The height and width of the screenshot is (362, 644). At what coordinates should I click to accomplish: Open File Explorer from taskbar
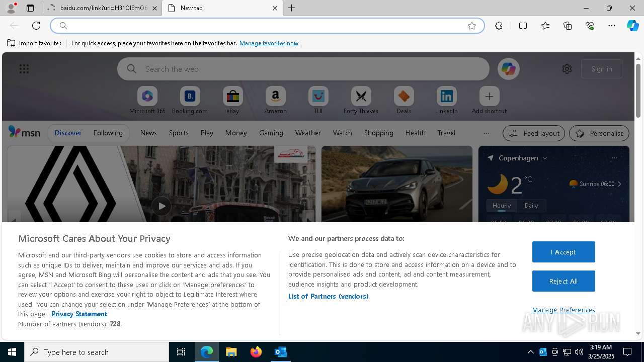[x=231, y=352]
